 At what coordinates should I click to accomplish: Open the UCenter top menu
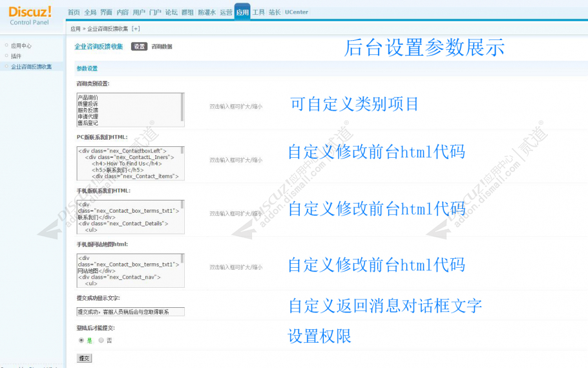[x=297, y=12]
